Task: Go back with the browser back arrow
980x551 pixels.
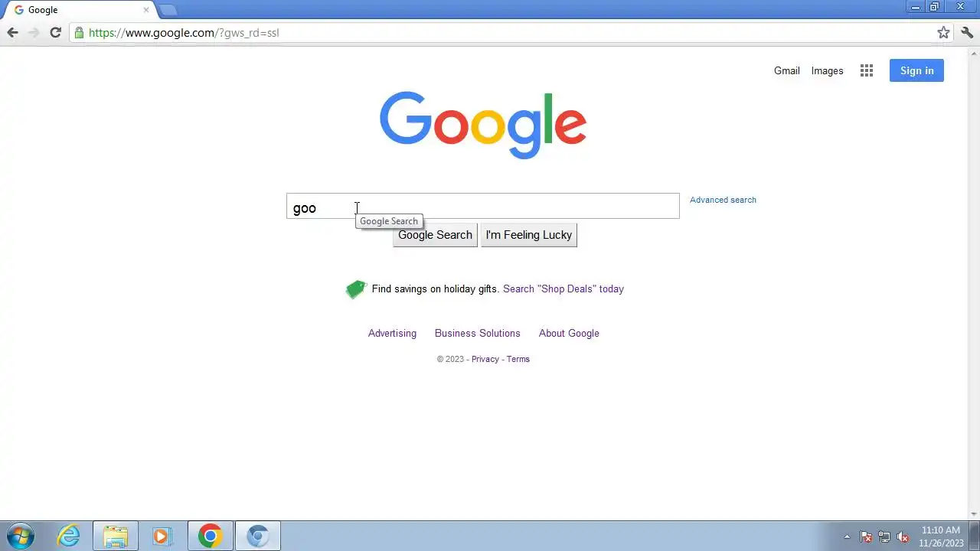Action: click(12, 32)
